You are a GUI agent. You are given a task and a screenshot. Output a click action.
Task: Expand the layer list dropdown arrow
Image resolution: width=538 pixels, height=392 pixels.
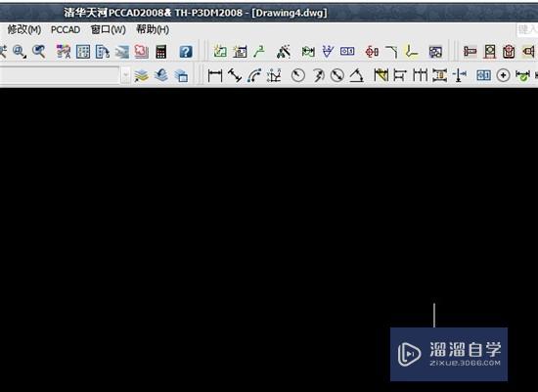(x=125, y=75)
